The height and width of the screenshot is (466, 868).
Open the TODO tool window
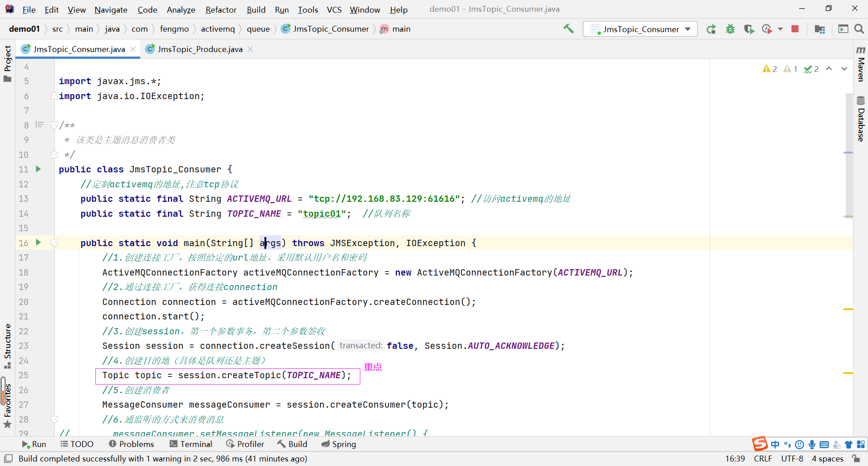point(77,444)
